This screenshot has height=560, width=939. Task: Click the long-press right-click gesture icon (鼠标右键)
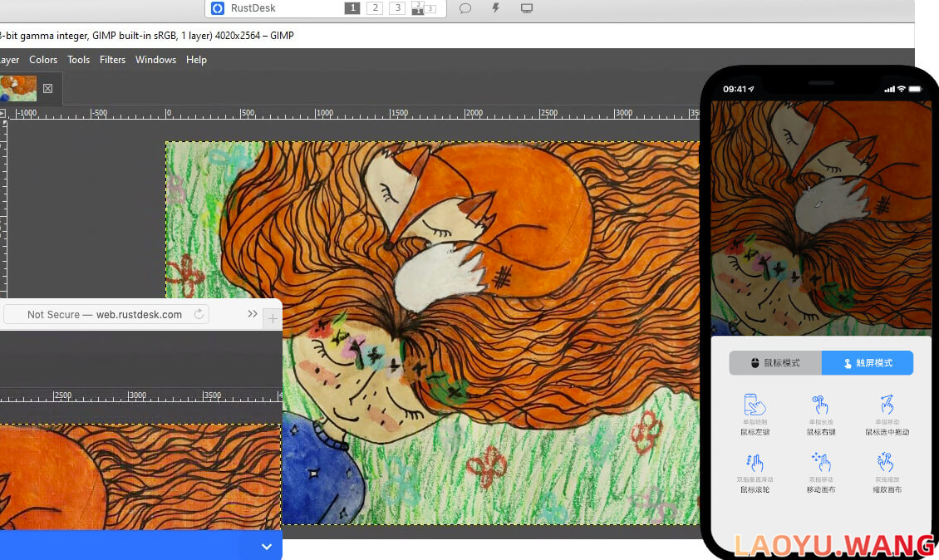(820, 405)
